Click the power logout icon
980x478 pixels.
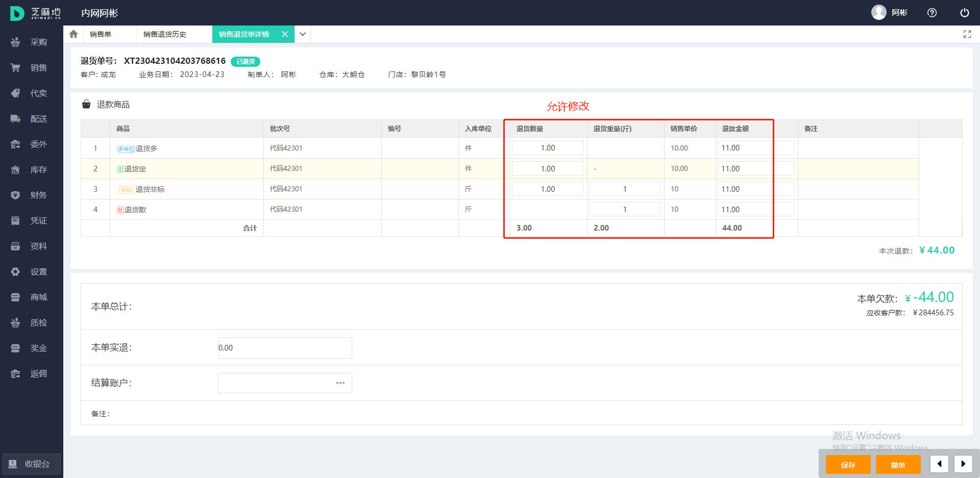pyautogui.click(x=965, y=13)
